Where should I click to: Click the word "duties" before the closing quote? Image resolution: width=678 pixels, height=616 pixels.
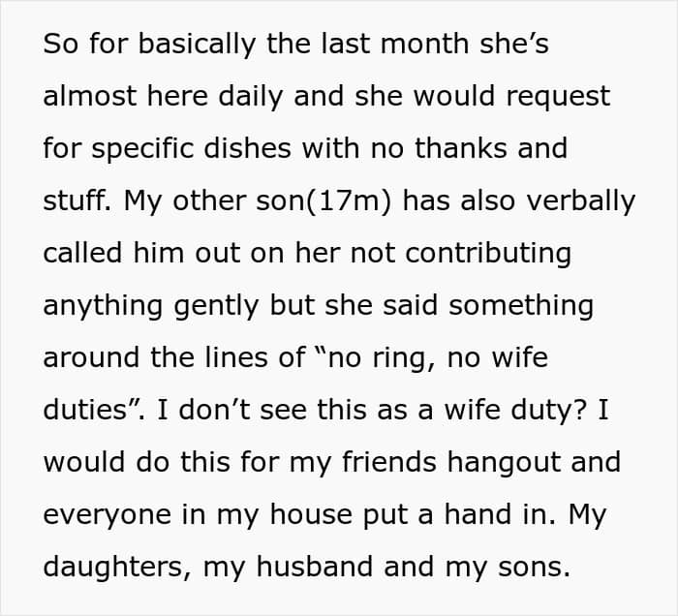[85, 409]
